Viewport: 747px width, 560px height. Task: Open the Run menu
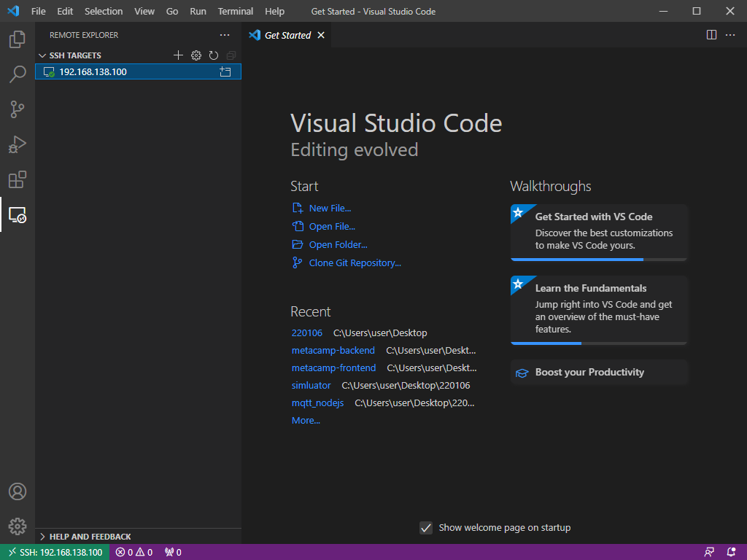(x=198, y=11)
